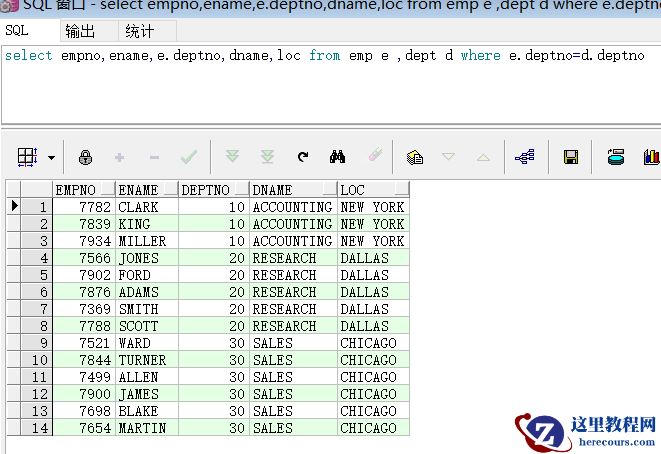Click fetch next page double-arrow icon

pyautogui.click(x=232, y=157)
